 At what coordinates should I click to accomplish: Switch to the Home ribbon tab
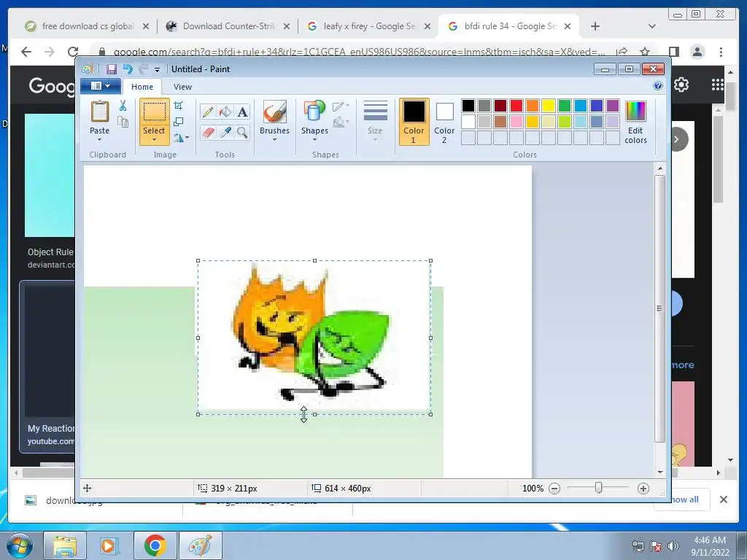142,87
